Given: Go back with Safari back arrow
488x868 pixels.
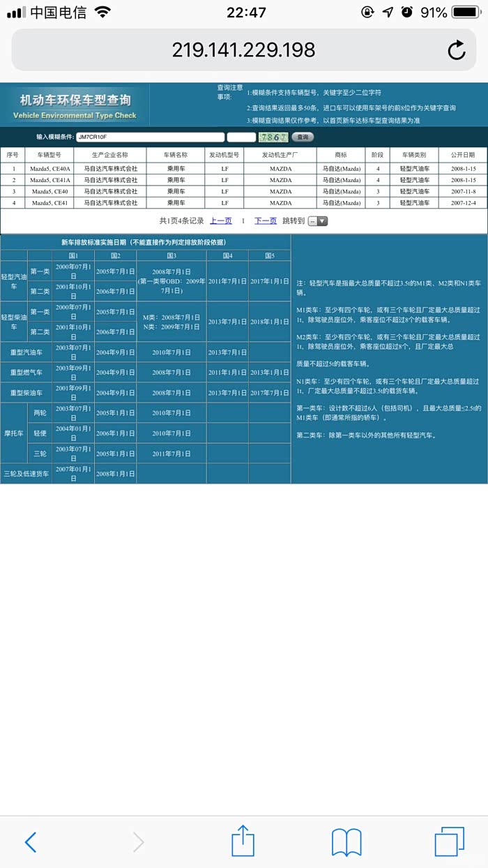Looking at the screenshot, I should click(x=30, y=842).
